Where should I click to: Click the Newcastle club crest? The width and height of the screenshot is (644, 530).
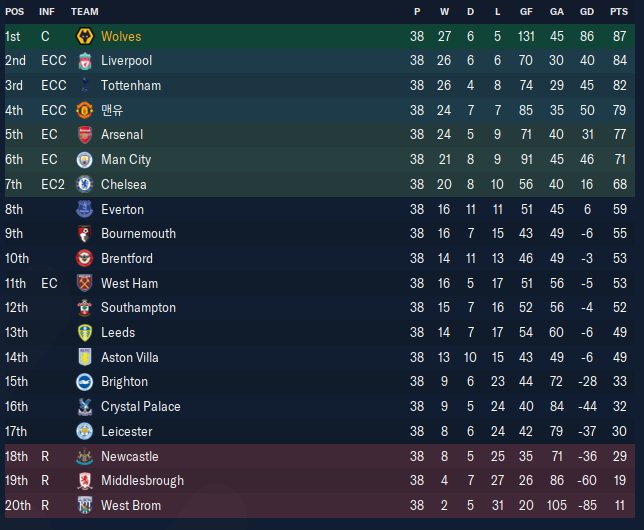(x=85, y=457)
